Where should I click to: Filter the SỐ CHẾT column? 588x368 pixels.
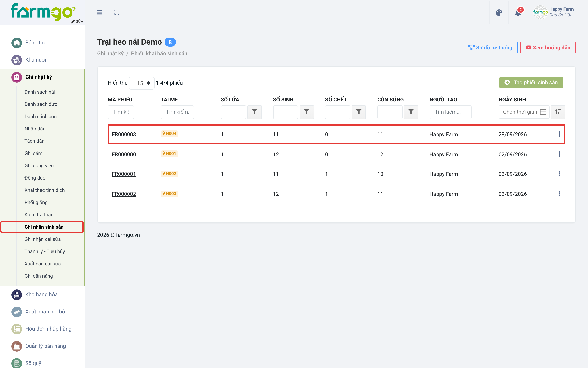click(359, 112)
